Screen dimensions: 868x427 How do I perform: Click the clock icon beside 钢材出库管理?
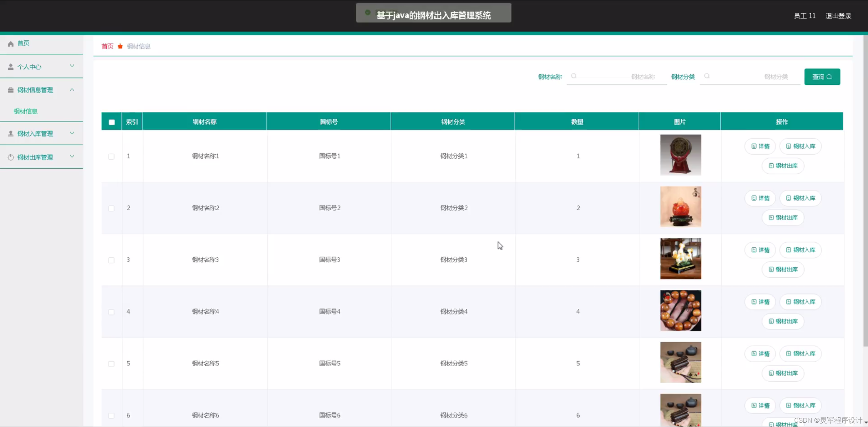11,157
